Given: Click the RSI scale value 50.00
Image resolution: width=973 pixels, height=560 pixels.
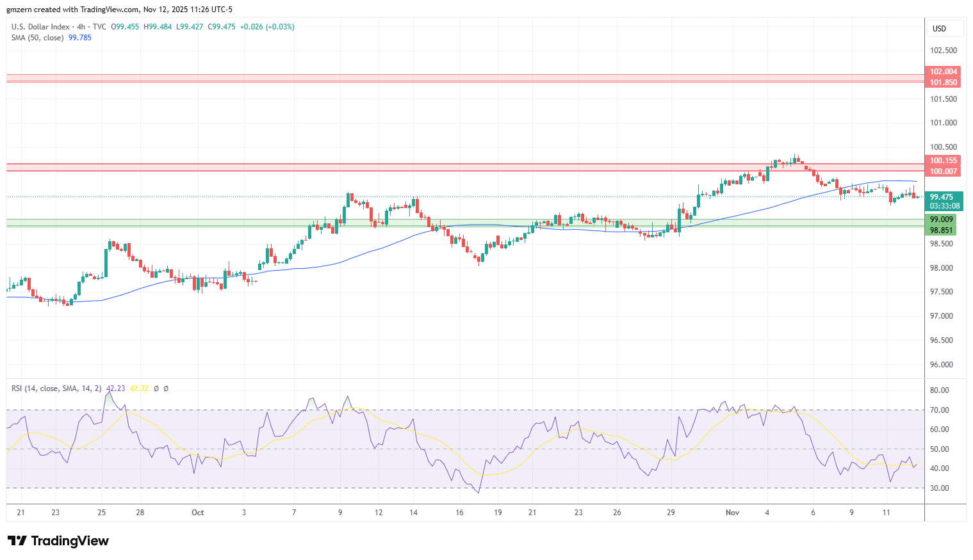Looking at the screenshot, I should (x=940, y=449).
